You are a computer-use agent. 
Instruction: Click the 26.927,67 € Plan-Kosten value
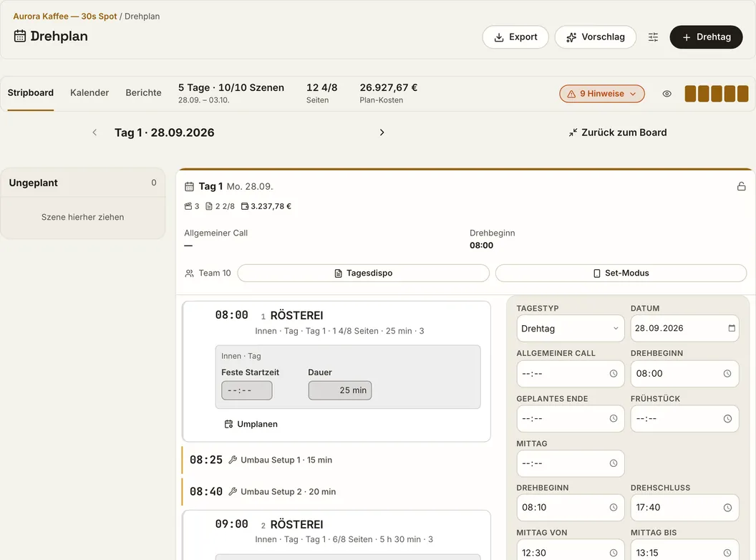pos(389,88)
